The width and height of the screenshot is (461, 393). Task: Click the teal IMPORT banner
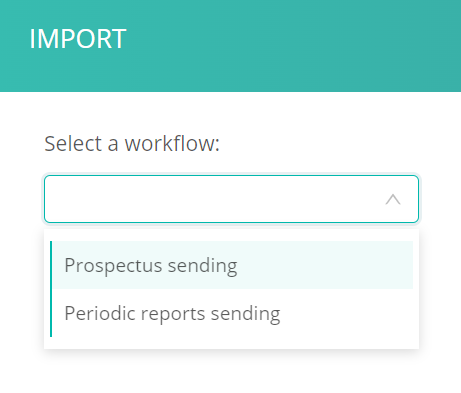[230, 46]
